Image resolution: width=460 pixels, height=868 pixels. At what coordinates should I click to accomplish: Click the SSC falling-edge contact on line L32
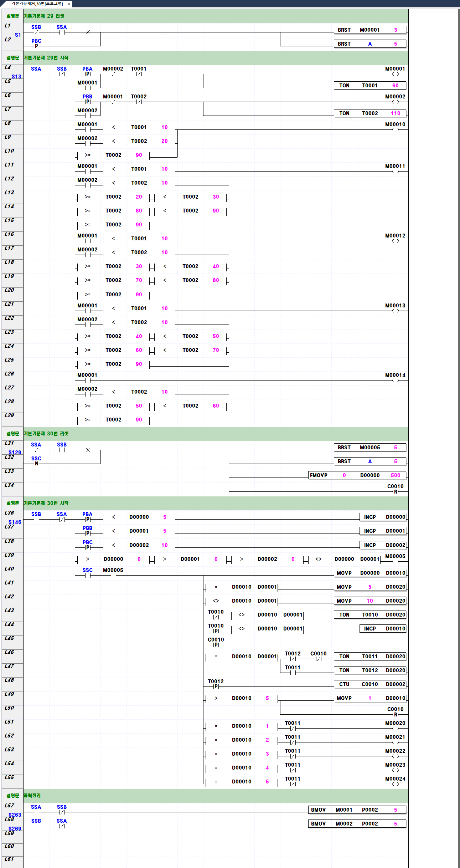pyautogui.click(x=36, y=463)
